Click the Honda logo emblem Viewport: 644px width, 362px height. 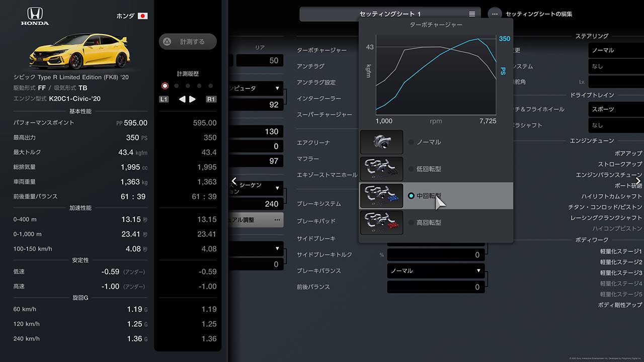click(34, 16)
